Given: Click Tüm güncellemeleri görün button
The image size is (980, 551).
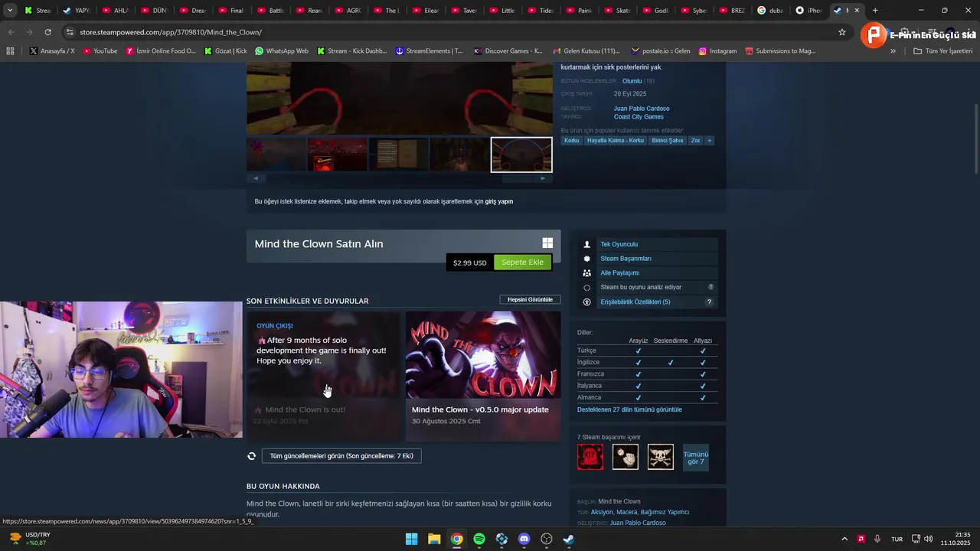Looking at the screenshot, I should 341,456.
